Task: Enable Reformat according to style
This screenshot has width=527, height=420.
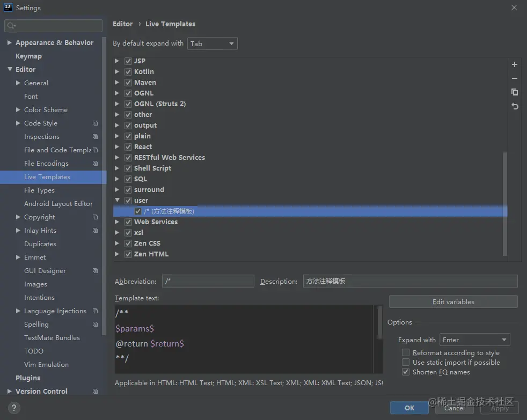Action: [406, 352]
